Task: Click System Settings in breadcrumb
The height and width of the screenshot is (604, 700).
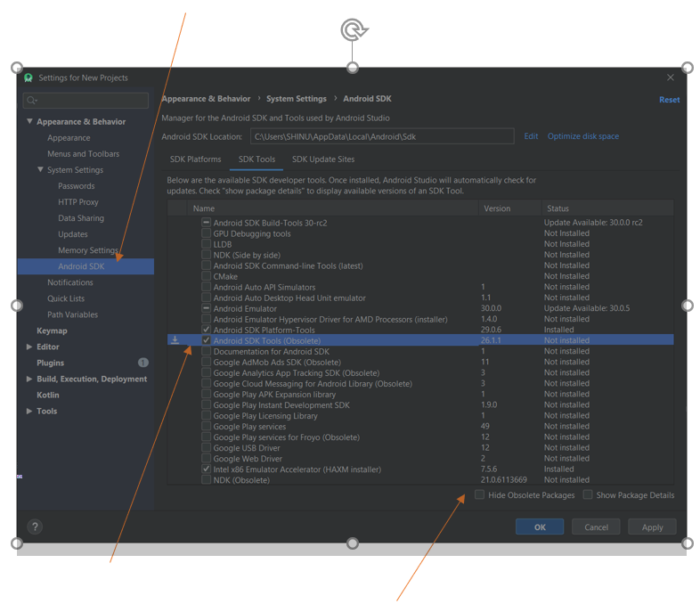Action: pyautogui.click(x=297, y=99)
